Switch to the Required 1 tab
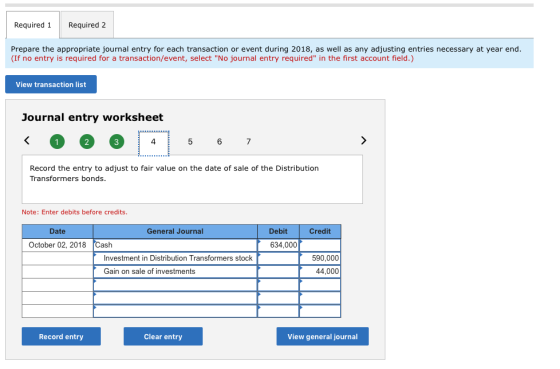560x369 pixels. [x=32, y=25]
